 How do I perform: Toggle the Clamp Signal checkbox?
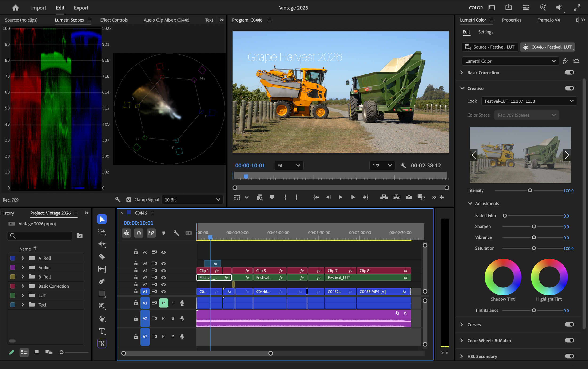129,200
